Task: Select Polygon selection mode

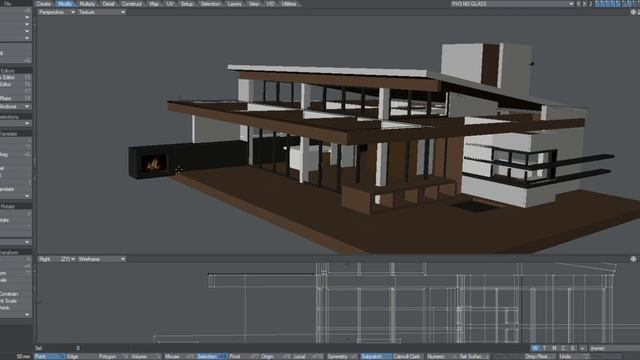Action: click(x=114, y=356)
